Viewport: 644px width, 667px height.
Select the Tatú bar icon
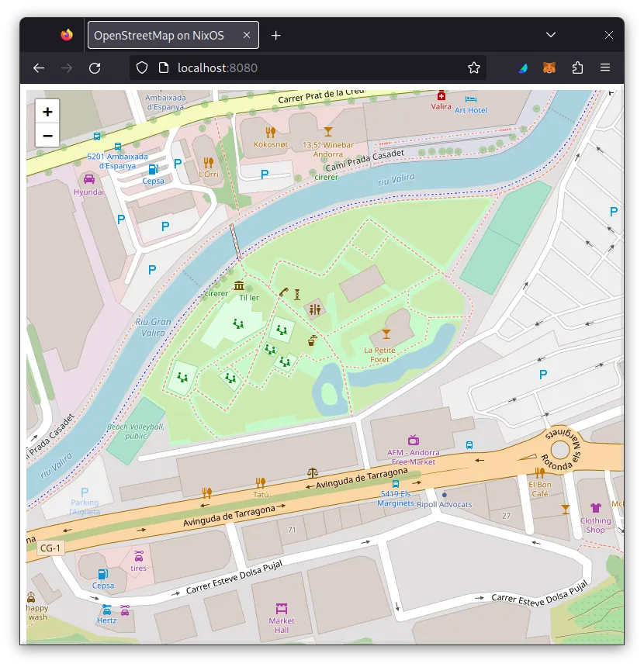click(x=261, y=483)
